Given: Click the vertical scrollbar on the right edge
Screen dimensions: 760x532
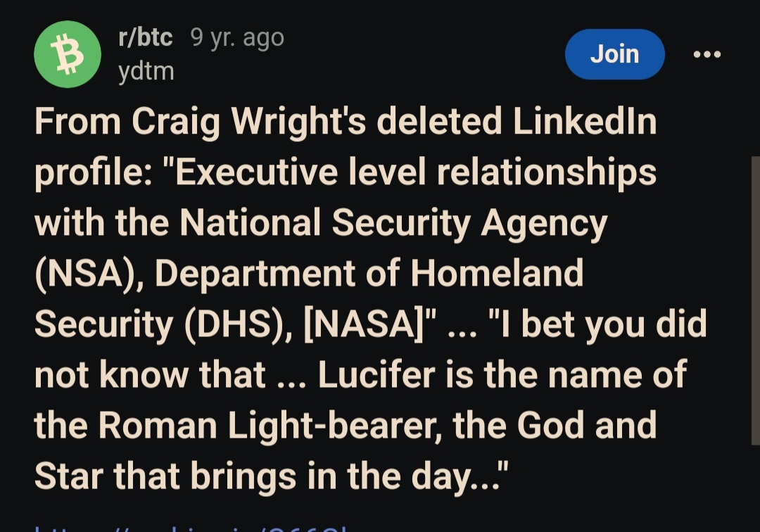Looking at the screenshot, I should point(755,300).
